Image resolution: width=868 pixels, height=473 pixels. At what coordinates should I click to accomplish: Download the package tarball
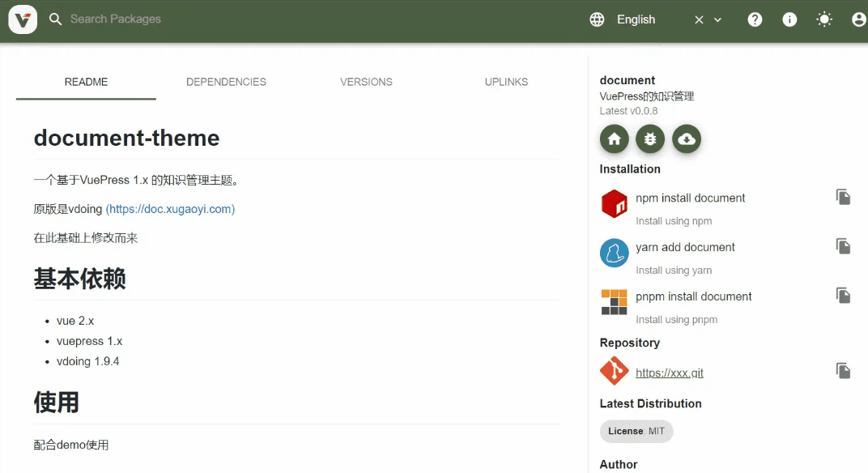pyautogui.click(x=687, y=139)
